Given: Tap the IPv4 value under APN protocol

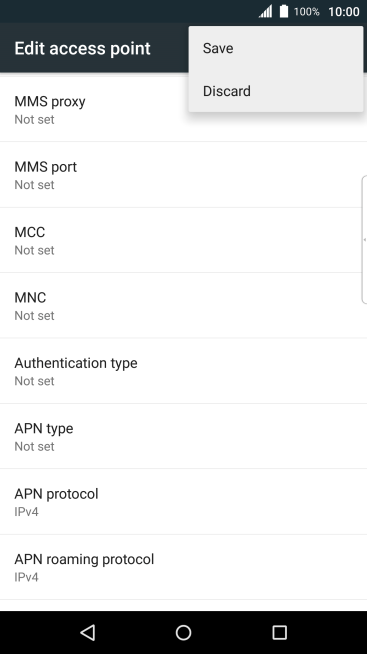Looking at the screenshot, I should (x=26, y=512).
